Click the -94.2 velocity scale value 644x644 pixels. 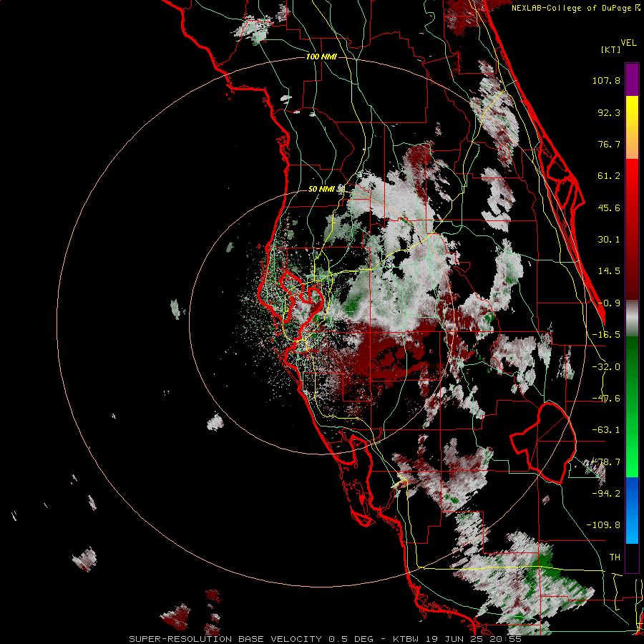click(606, 493)
